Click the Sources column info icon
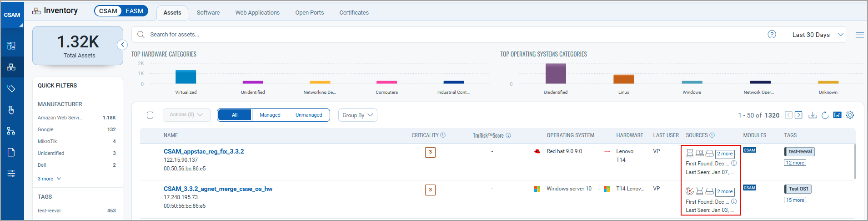The image size is (868, 221). 712,135
